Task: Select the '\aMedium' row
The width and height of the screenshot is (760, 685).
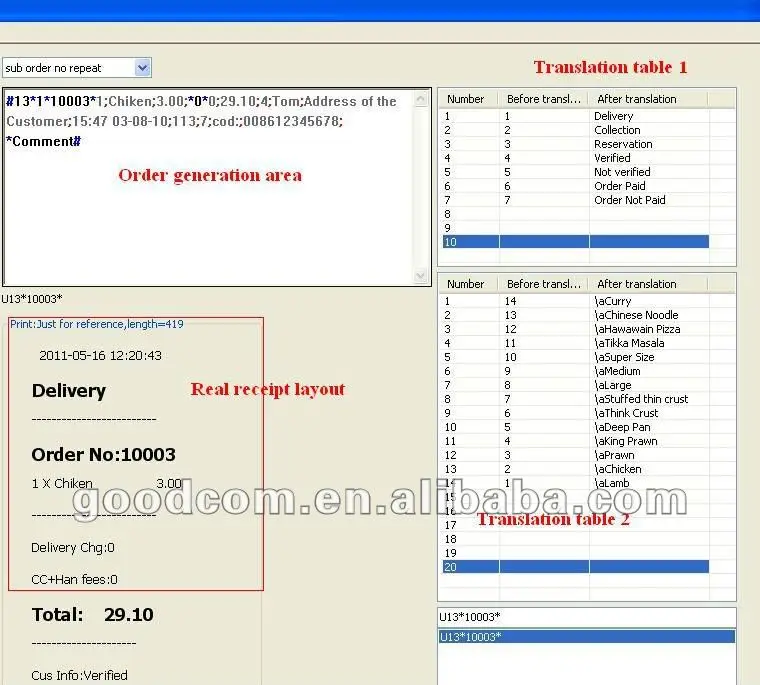Action: click(x=576, y=371)
